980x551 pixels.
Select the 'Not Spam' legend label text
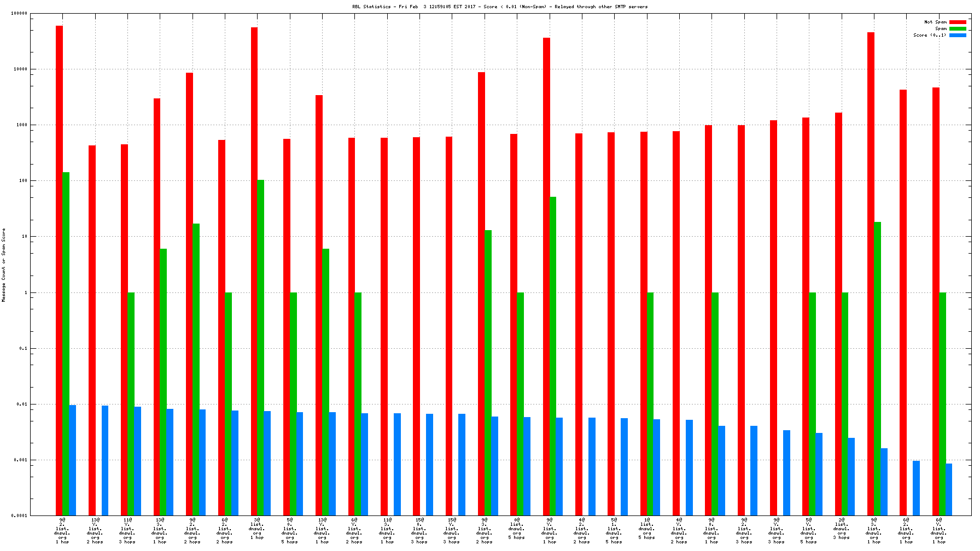coord(935,22)
